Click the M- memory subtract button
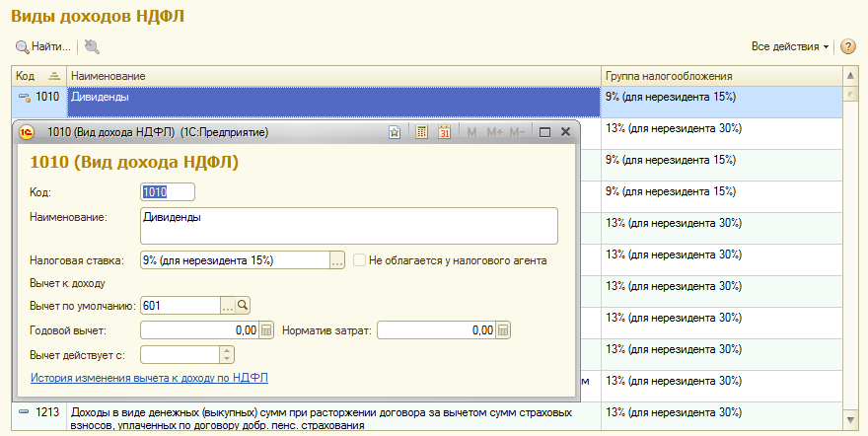This screenshot has height=436, width=868. (517, 132)
